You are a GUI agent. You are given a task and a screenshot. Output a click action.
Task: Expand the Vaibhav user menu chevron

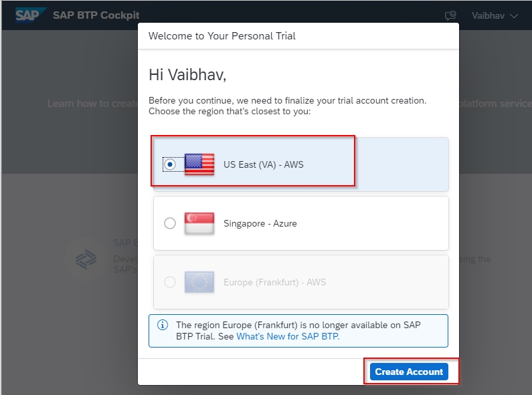[514, 16]
